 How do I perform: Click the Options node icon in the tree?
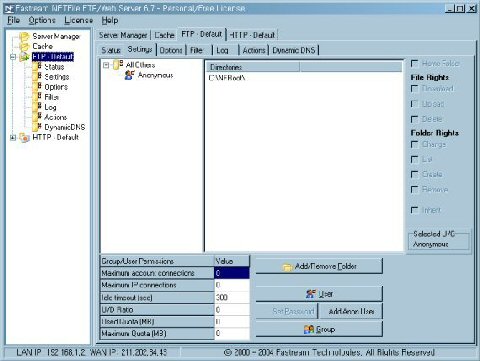tap(37, 87)
